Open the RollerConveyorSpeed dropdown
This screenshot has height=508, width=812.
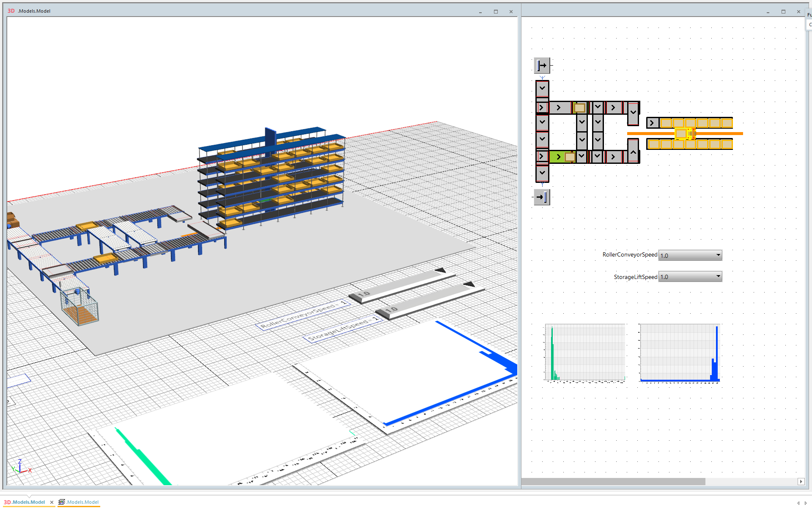coord(718,255)
